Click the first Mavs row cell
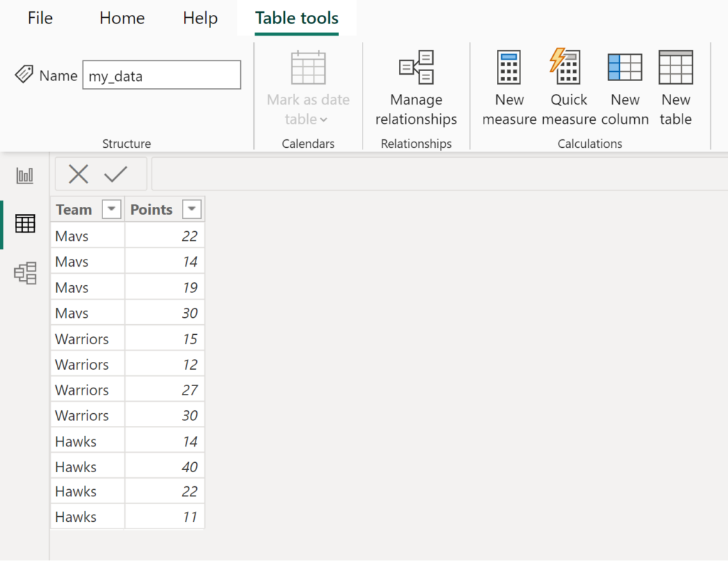The image size is (728, 561). [x=87, y=236]
